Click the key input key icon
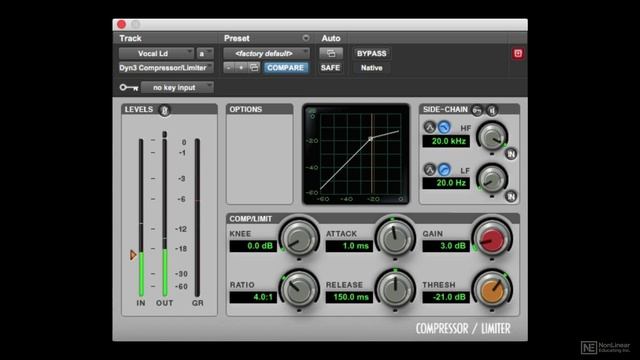The width and height of the screenshot is (640, 360). 129,87
